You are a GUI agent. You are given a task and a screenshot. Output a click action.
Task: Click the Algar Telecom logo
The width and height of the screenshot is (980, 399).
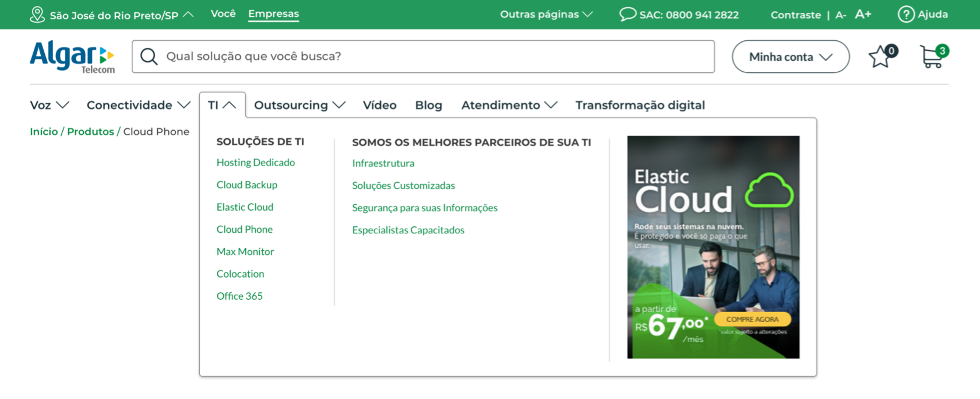(x=72, y=57)
